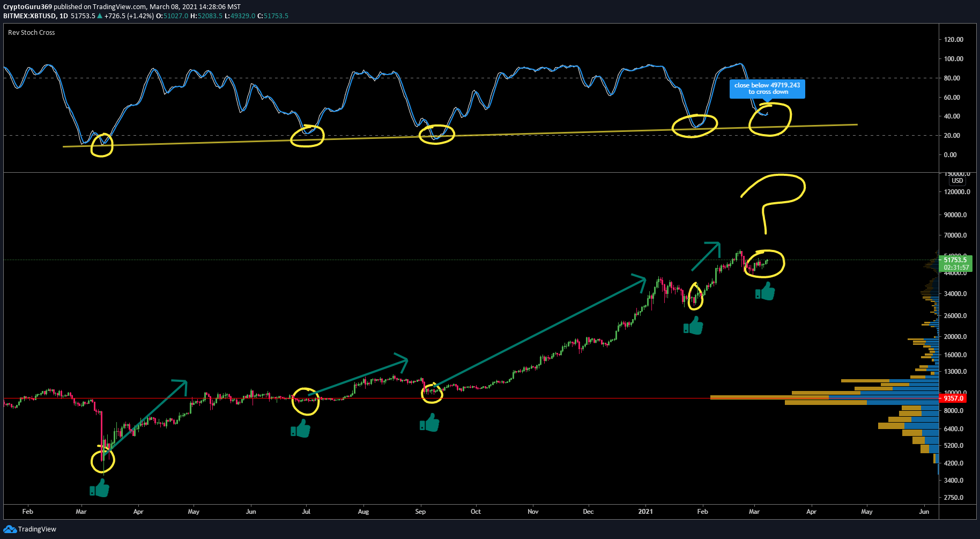The width and height of the screenshot is (980, 539).
Task: Click the 2750.0 price axis label
Action: click(x=954, y=498)
